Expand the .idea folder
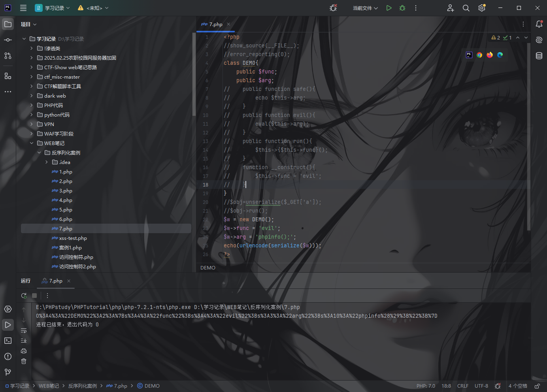This screenshot has width=547, height=392. pyautogui.click(x=47, y=162)
